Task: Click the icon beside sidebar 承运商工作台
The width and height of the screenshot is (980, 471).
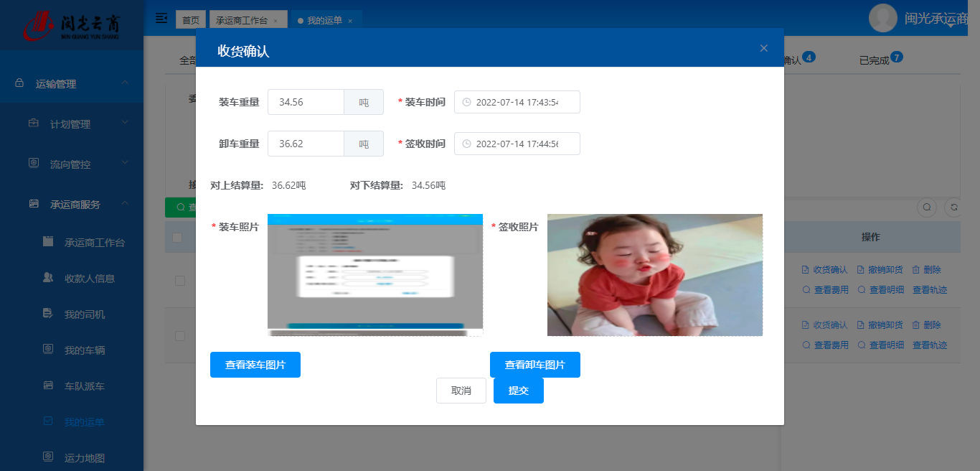Action: [48, 242]
